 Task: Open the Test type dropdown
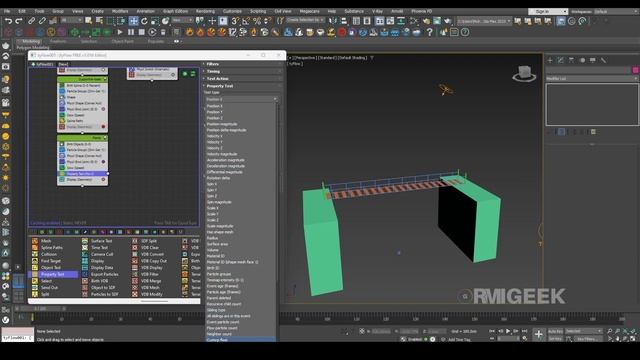coord(241,99)
